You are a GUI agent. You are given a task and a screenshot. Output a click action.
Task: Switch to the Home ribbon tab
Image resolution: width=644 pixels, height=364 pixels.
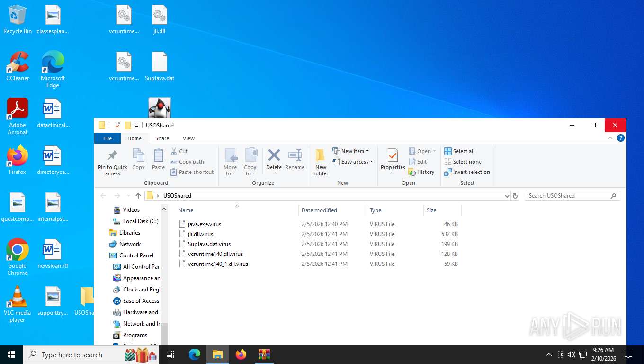(x=134, y=138)
